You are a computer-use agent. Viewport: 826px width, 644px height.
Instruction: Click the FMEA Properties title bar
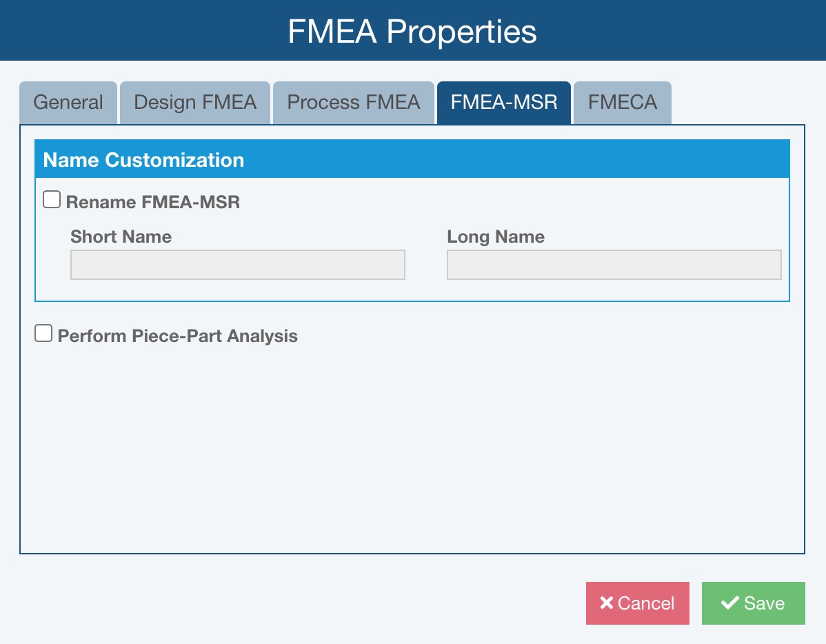click(413, 30)
